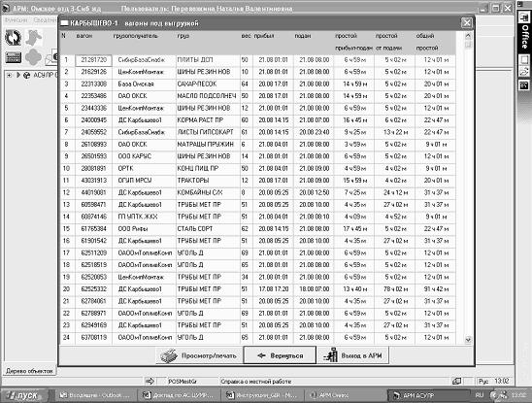Click the ОРТК consignee cell

(145, 168)
